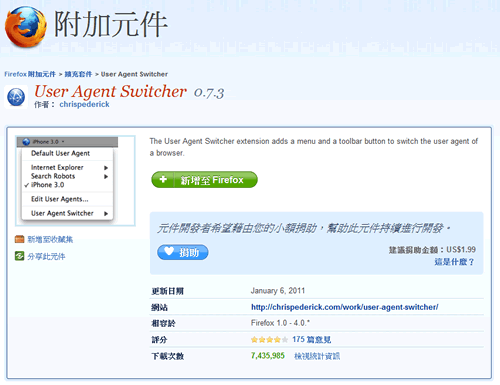This screenshot has height=385, width=500.
Task: Click the User Agent Switcher globe icon
Action: [x=16, y=97]
